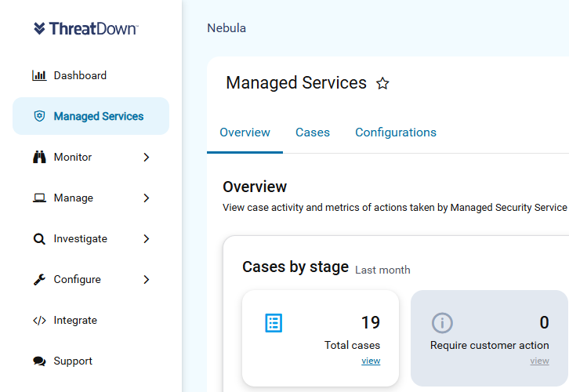Select Managed Services in the sidebar
Viewport: 569px width, 392px height.
click(x=91, y=116)
